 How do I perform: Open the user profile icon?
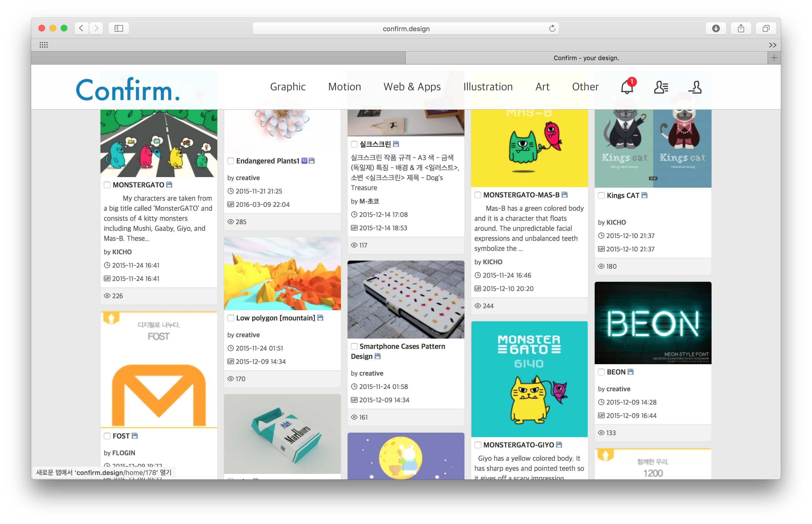pos(695,87)
